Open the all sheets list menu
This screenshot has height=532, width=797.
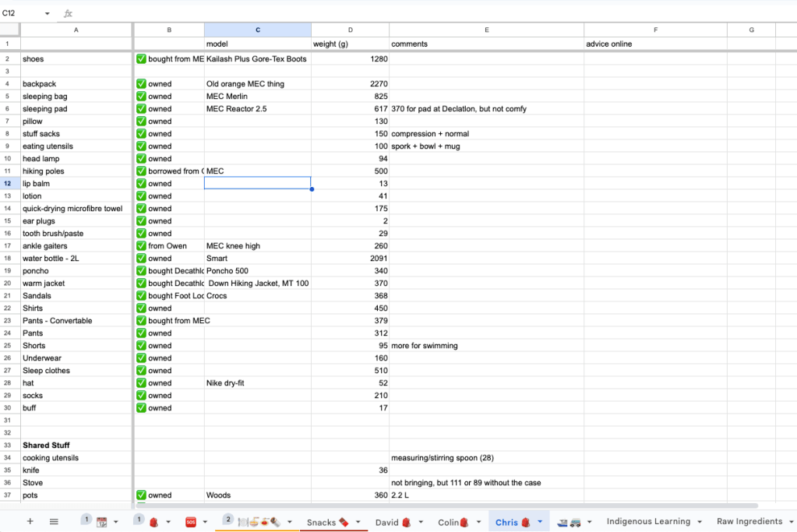tap(54, 521)
